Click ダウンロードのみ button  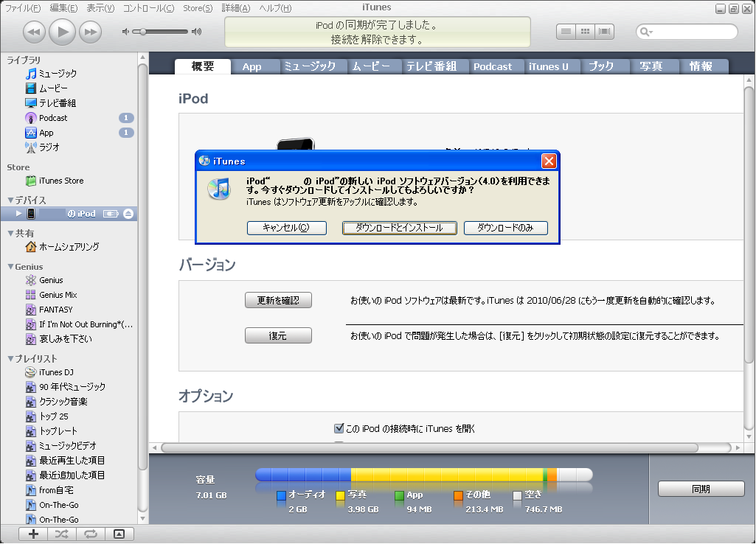[505, 228]
